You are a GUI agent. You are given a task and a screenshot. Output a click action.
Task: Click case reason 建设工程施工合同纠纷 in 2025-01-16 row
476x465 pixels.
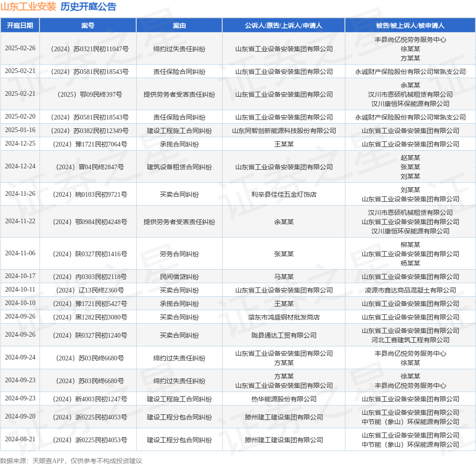(179, 131)
